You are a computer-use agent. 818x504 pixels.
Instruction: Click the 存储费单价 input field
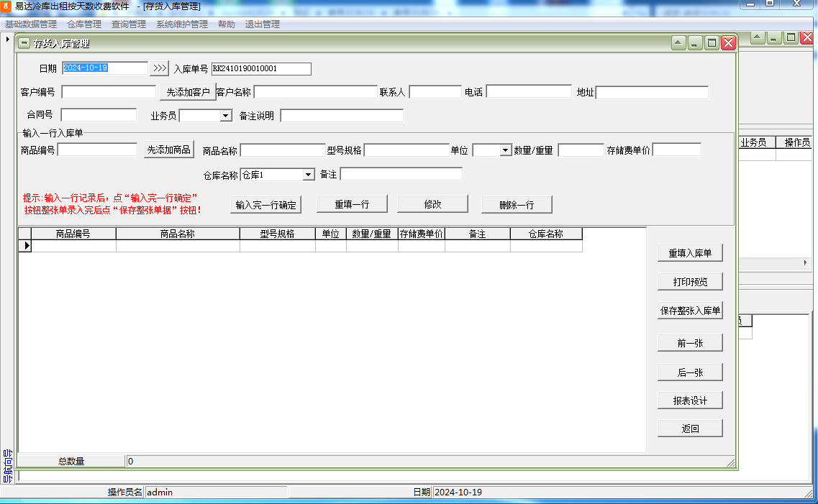point(677,150)
